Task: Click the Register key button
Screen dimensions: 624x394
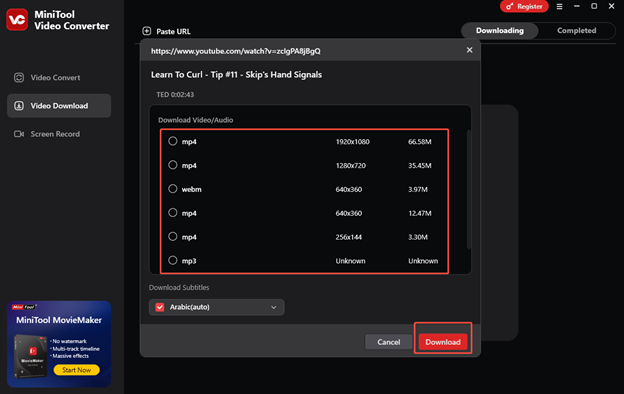Action: point(524,6)
